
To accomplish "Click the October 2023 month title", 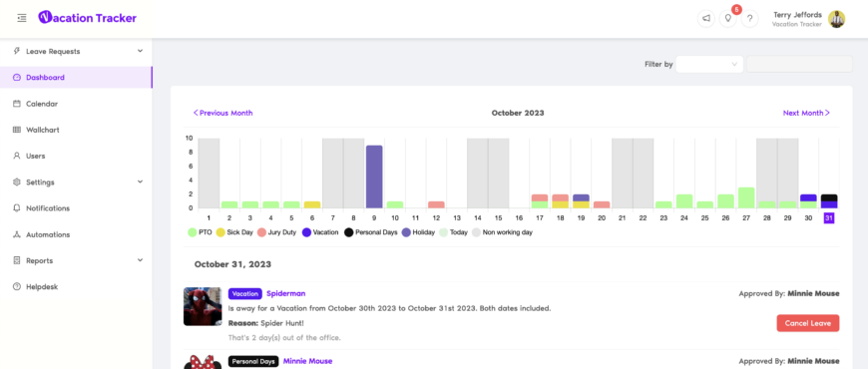I will pyautogui.click(x=518, y=113).
